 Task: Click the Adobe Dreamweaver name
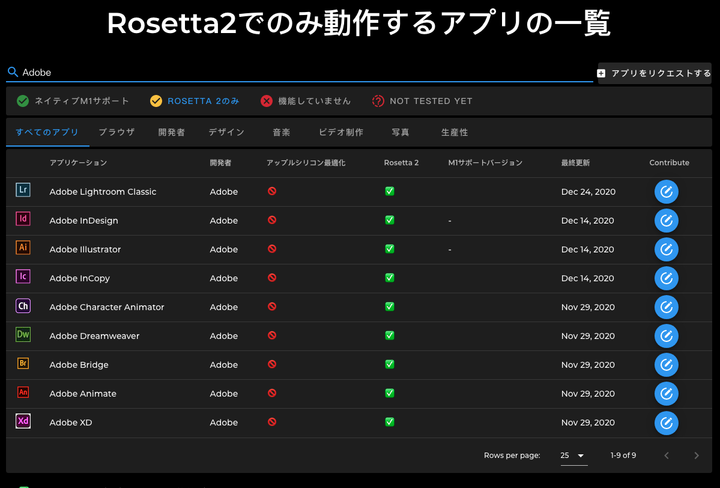(x=94, y=336)
